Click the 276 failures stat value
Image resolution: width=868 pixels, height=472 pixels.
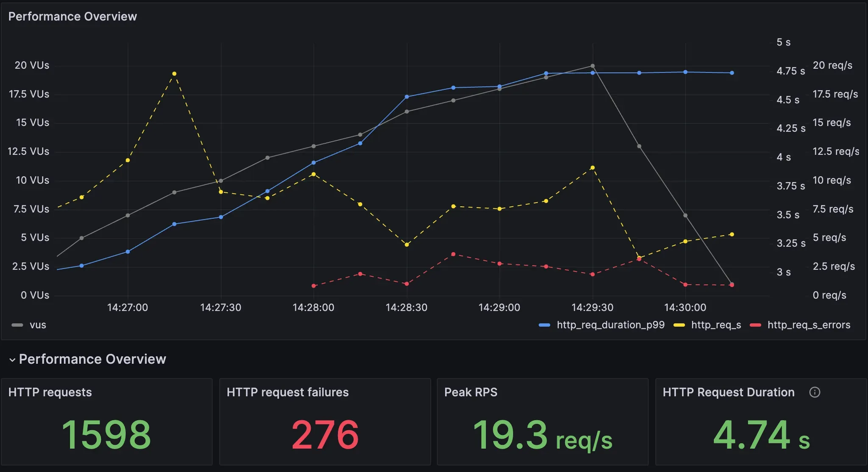pyautogui.click(x=325, y=435)
